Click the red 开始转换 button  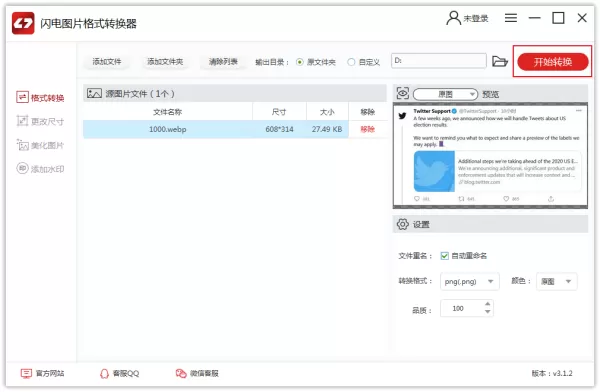[553, 62]
